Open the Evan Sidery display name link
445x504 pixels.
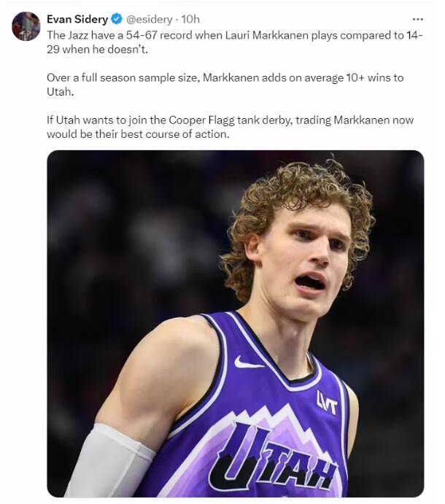coord(77,20)
